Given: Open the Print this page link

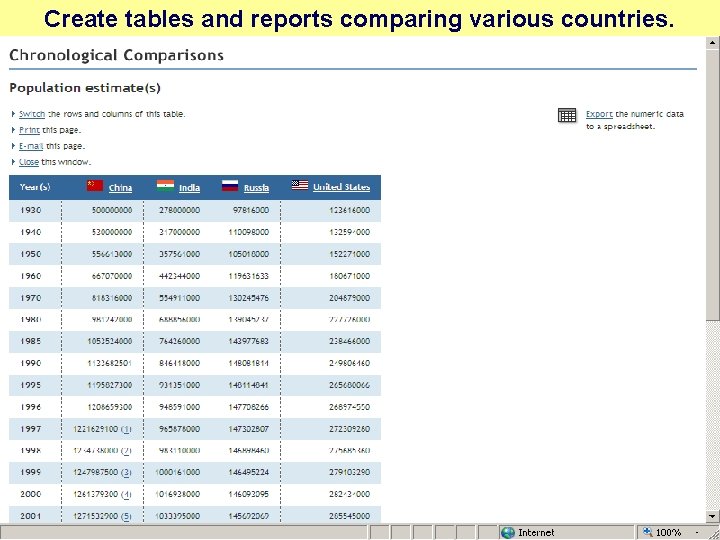Looking at the screenshot, I should click(29, 130).
